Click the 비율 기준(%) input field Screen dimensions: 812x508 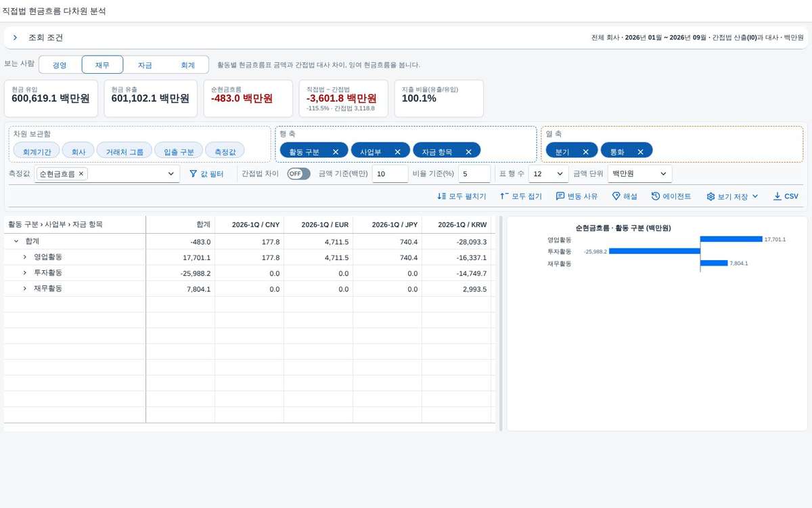[474, 174]
